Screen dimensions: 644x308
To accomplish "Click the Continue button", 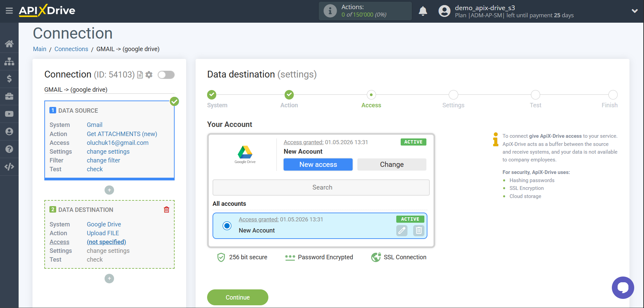I will (x=238, y=297).
